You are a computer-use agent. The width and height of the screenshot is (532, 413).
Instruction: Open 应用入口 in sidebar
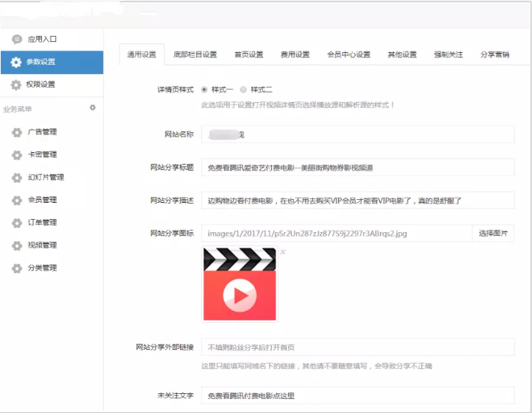(42, 40)
